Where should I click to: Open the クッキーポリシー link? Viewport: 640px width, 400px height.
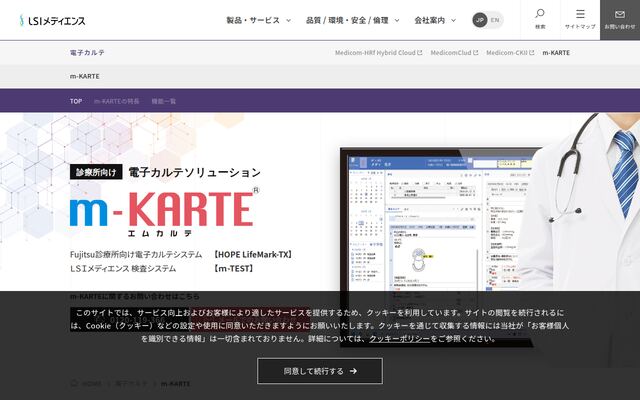[x=400, y=339]
